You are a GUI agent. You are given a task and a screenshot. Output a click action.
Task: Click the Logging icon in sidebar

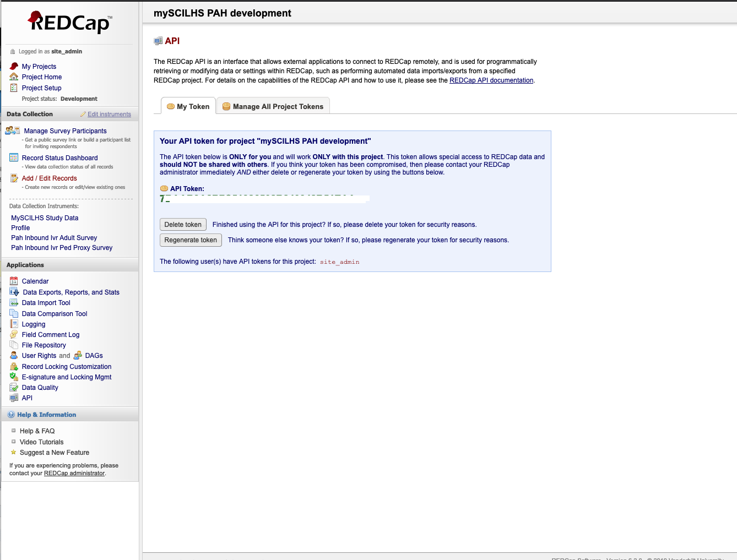[x=14, y=324]
